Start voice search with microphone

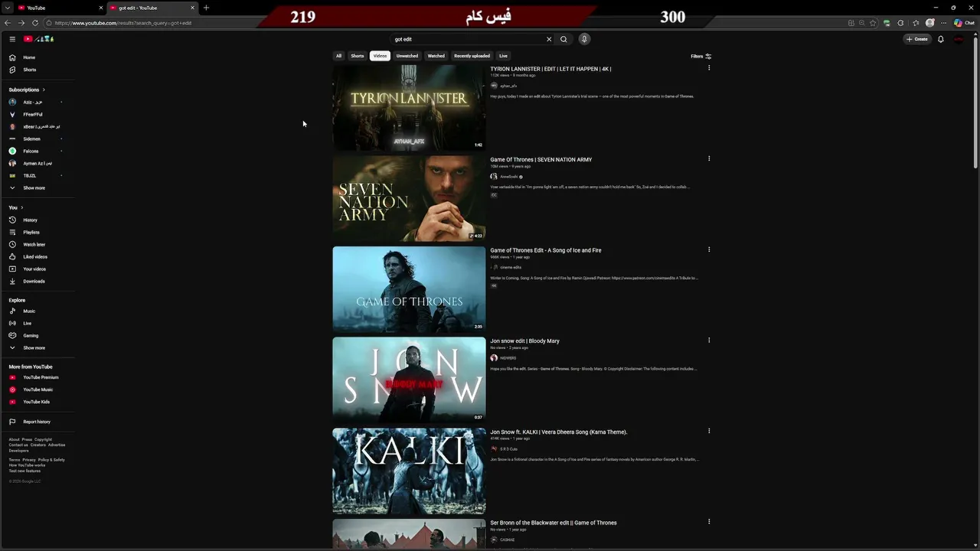tap(584, 39)
